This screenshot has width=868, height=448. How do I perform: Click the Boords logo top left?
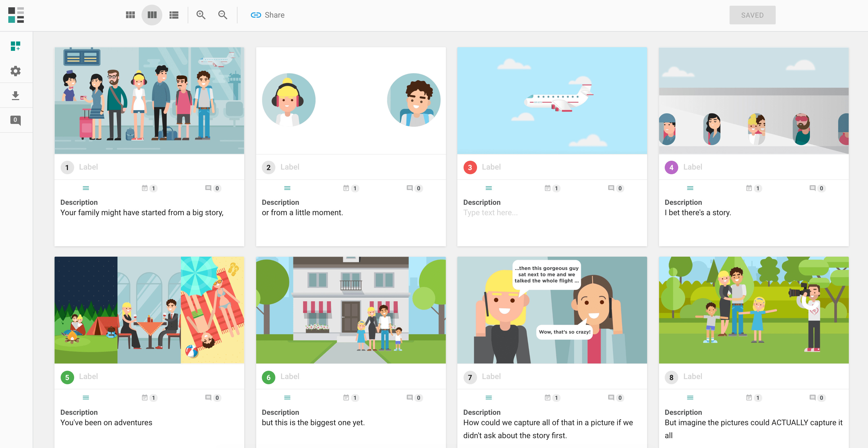click(x=16, y=15)
